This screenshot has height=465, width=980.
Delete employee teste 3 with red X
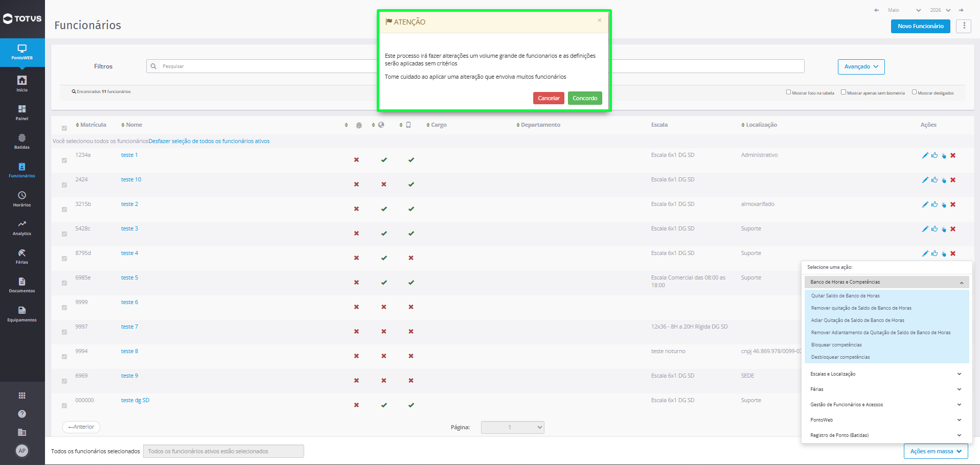tap(953, 229)
